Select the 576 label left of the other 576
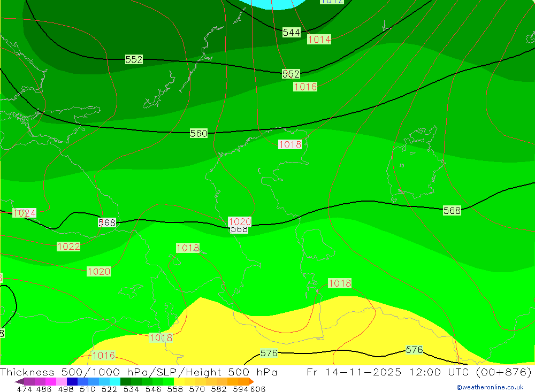This screenshot has height=392, width=535. pyautogui.click(x=269, y=353)
